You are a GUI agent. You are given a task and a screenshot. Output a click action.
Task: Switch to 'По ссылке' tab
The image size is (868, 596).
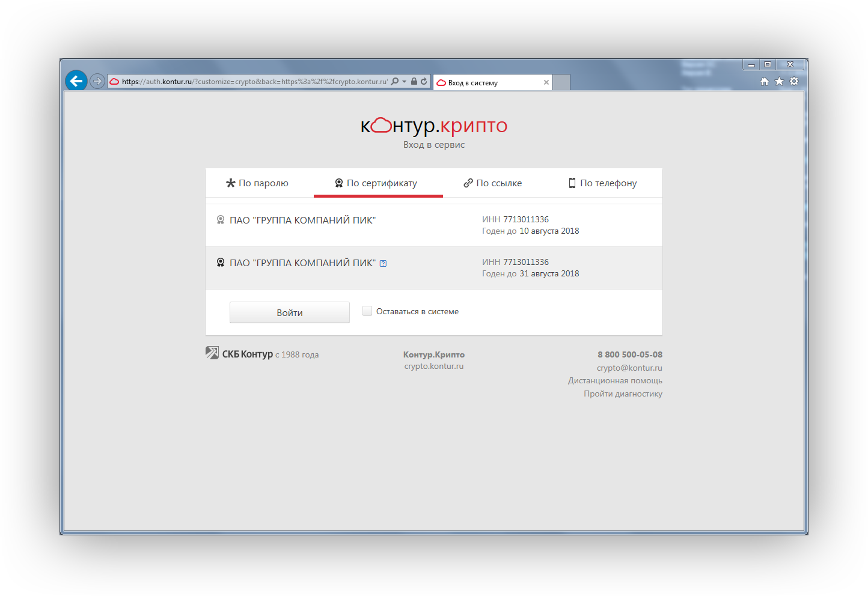493,183
